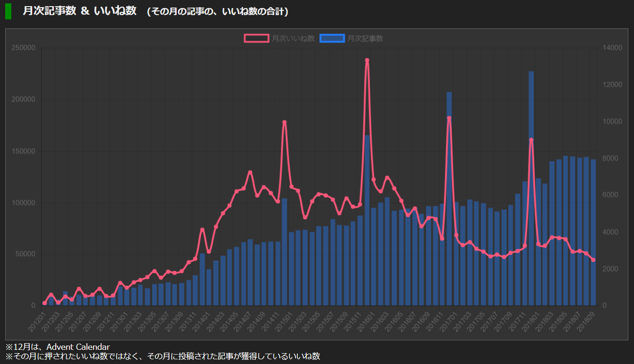The height and width of the screenshot is (364, 634).
Task: Click the tallest blue bar in the chart
Action: 531,188
